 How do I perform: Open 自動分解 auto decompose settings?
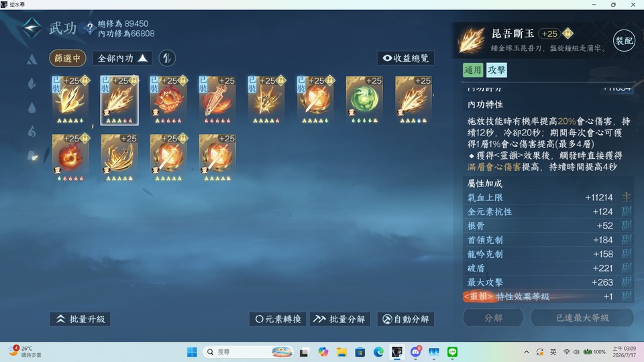(406, 319)
